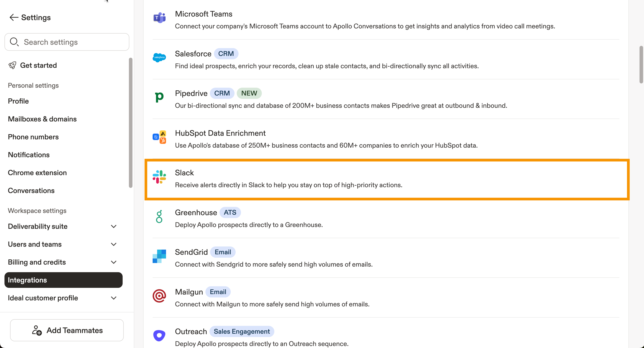Viewport: 644px width, 348px height.
Task: Expand the Users and teams section
Action: pos(114,244)
